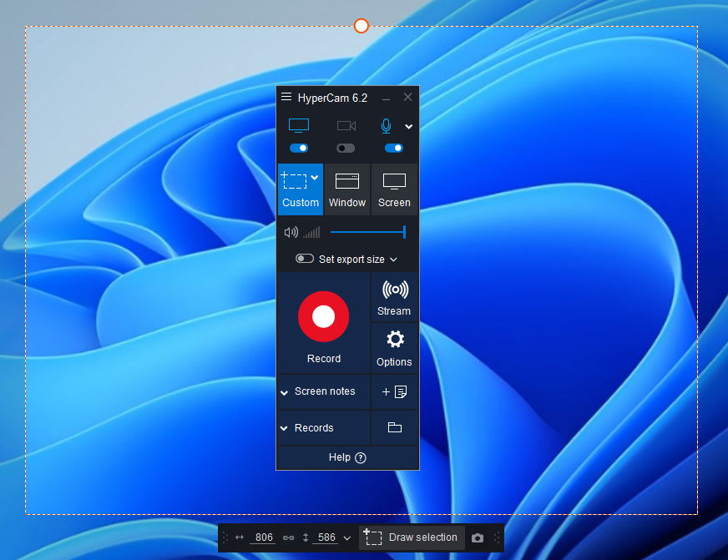
Task: Adjust the volume slider handle
Action: coord(404,231)
